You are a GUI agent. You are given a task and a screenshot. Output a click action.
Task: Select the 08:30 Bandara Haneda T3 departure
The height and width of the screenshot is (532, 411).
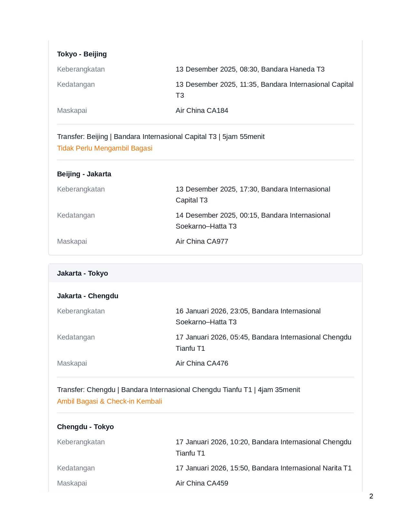pos(250,69)
